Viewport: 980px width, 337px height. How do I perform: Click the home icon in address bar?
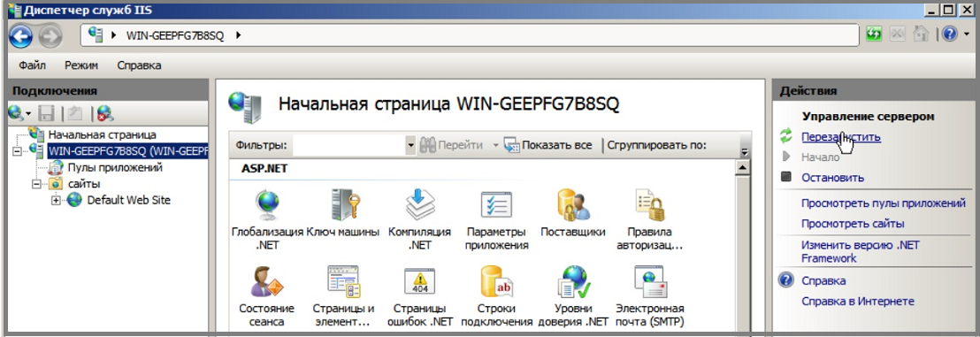922,34
